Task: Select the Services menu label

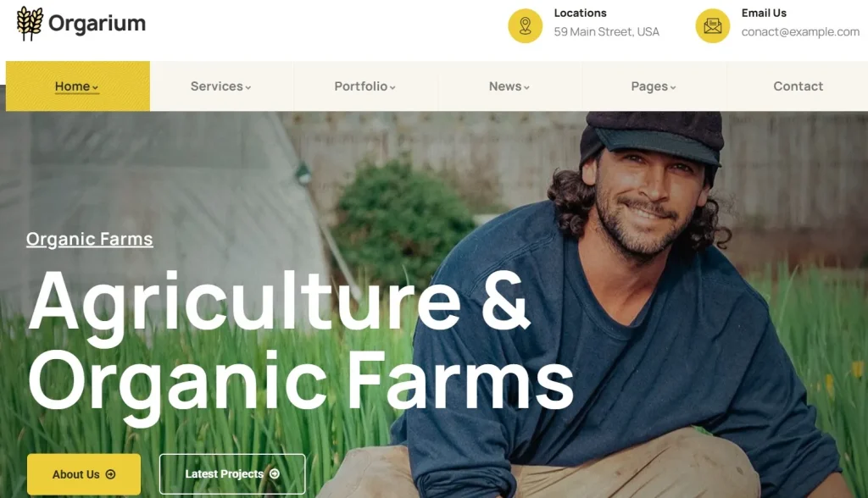Action: pos(216,86)
